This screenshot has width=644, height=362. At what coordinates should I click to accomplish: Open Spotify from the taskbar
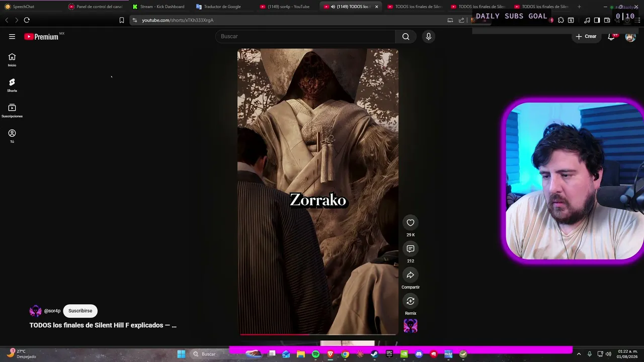[x=315, y=354]
